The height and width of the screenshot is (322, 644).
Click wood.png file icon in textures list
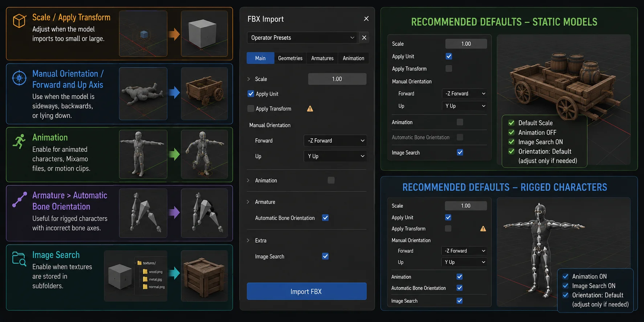(x=145, y=272)
